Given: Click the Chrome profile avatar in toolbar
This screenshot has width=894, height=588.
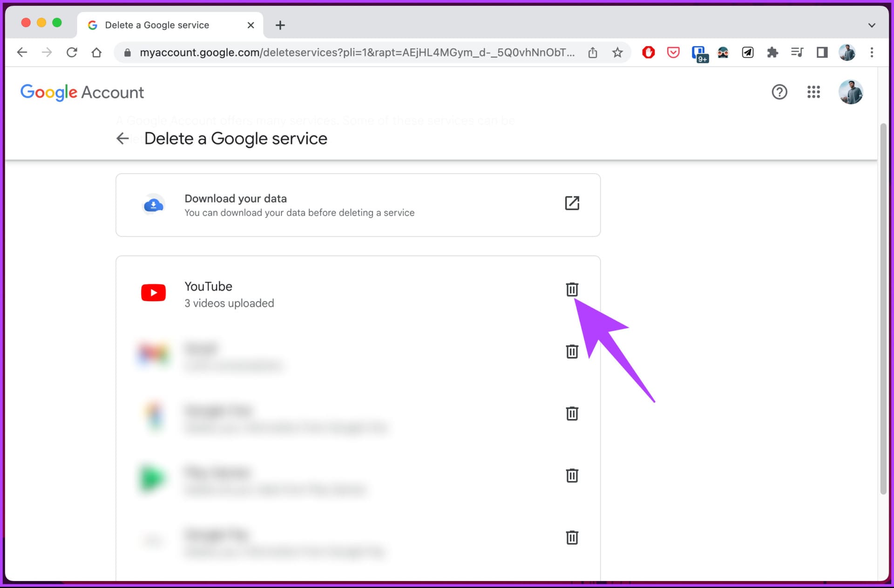Looking at the screenshot, I should 847,52.
